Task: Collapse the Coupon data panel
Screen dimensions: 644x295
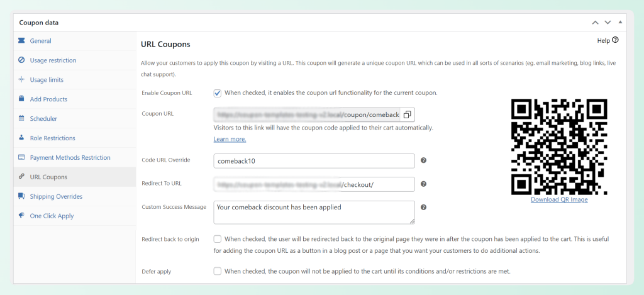Action: click(620, 22)
